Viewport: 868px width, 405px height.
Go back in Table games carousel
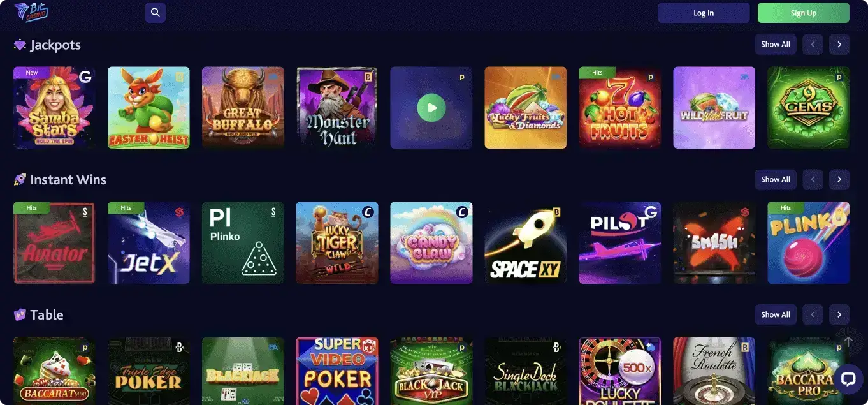(813, 315)
